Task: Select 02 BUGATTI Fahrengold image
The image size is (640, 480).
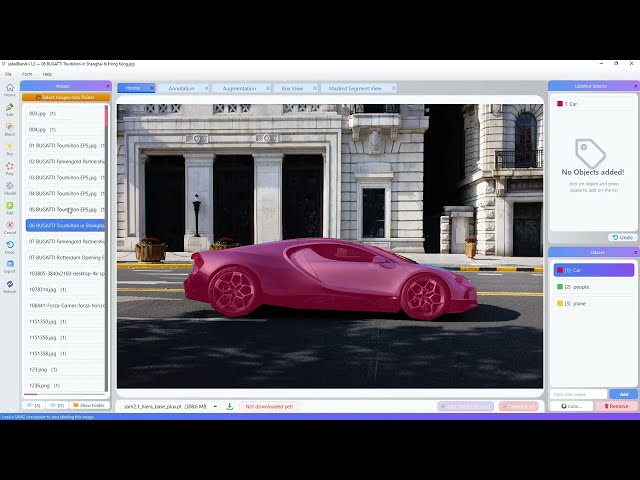Action: tap(65, 162)
